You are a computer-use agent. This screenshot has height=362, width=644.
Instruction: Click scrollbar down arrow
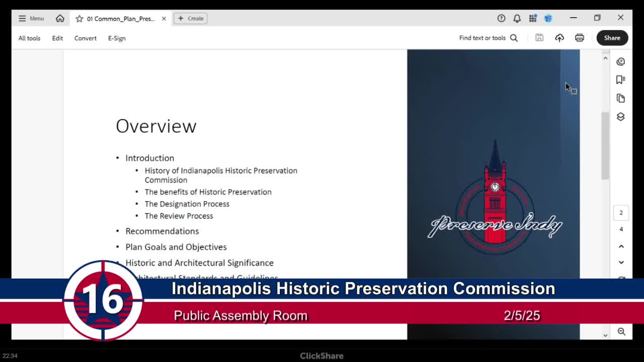(605, 335)
